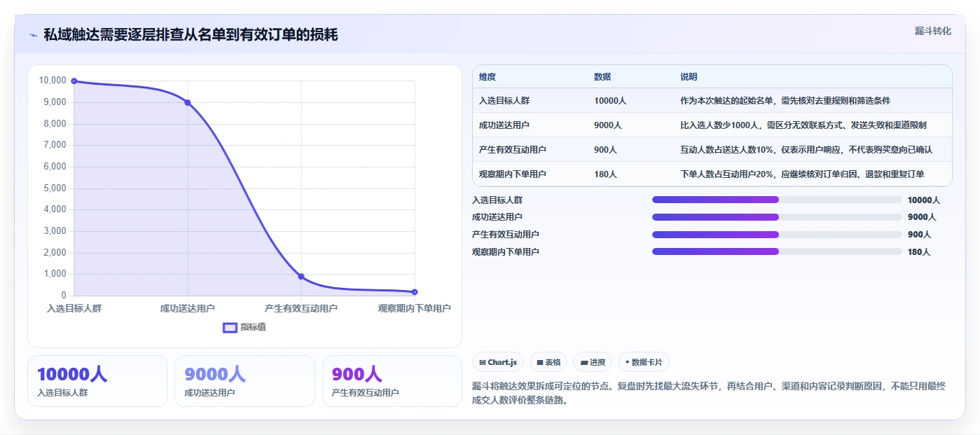Click the table cell 观察期内下单用户
This screenshot has width=980, height=435.
click(x=513, y=174)
